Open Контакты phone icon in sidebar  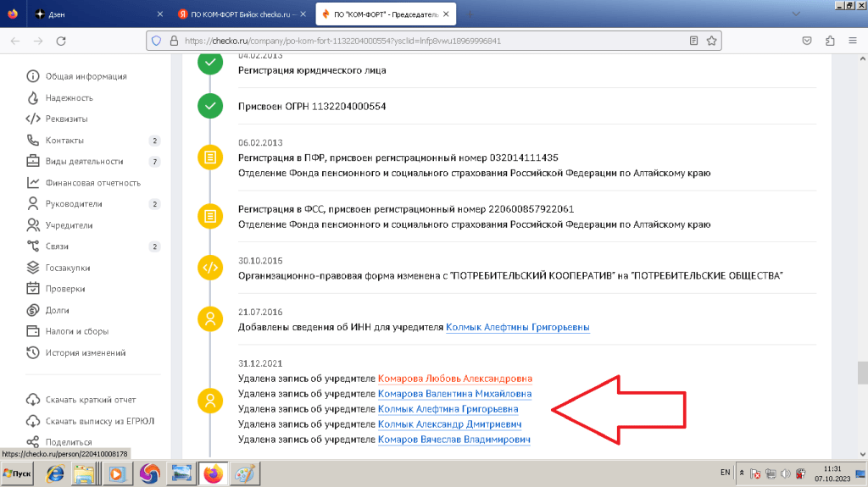(33, 141)
